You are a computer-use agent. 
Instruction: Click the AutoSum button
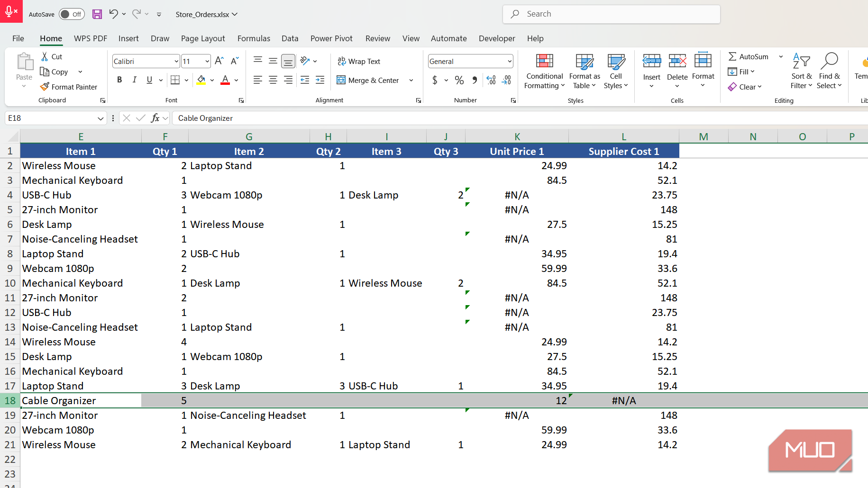pyautogui.click(x=748, y=56)
